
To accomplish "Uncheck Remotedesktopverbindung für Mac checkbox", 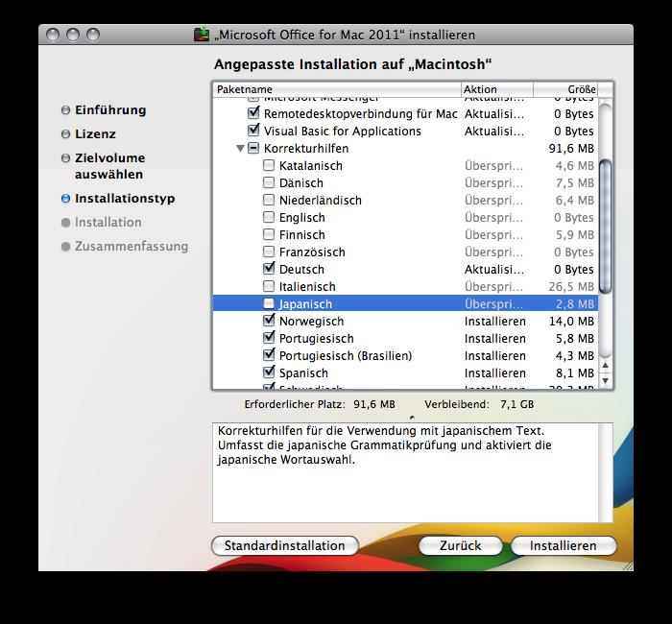I will point(253,113).
